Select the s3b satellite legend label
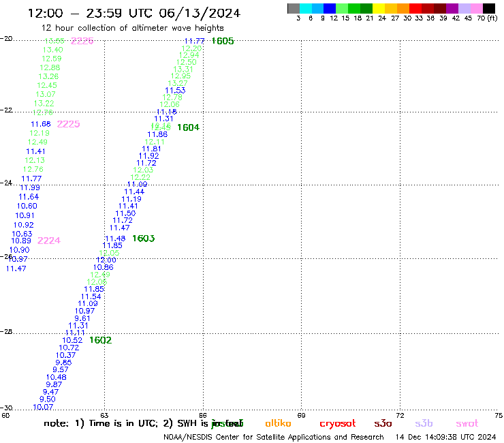 click(x=424, y=423)
